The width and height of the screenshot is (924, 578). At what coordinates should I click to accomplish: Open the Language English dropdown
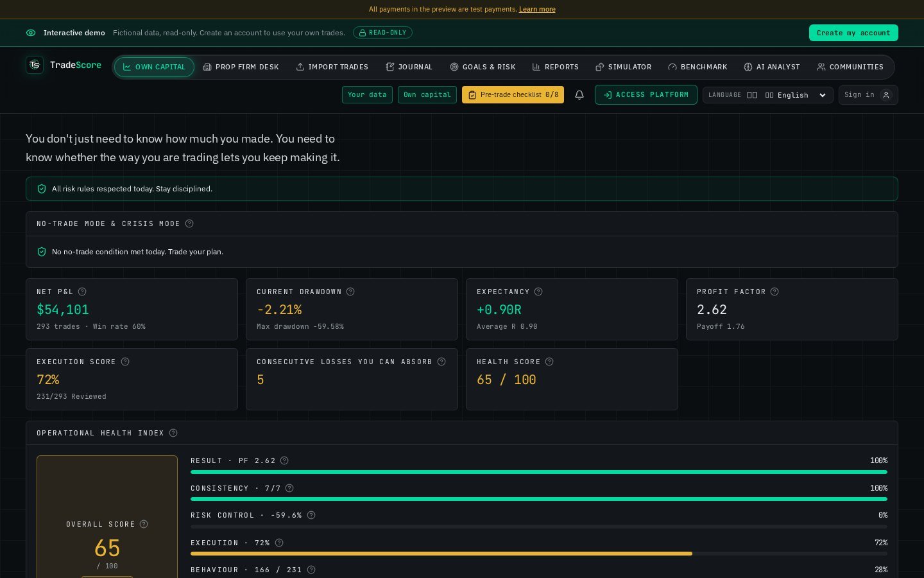(x=768, y=95)
